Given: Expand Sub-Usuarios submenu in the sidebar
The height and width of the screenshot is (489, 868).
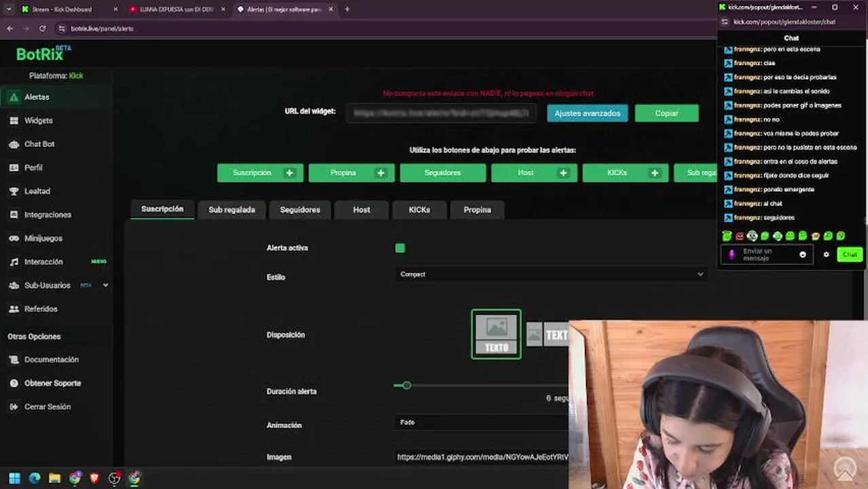Looking at the screenshot, I should [x=105, y=285].
